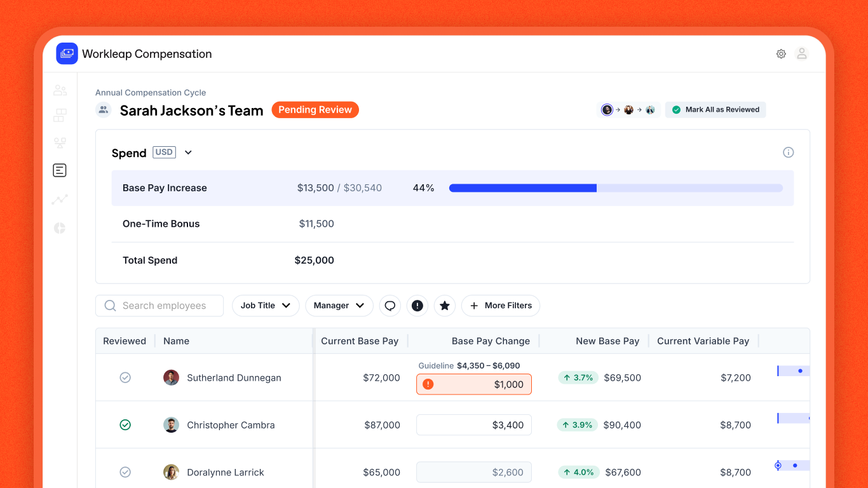Expand the Spend currency chevron
868x488 pixels.
188,152
